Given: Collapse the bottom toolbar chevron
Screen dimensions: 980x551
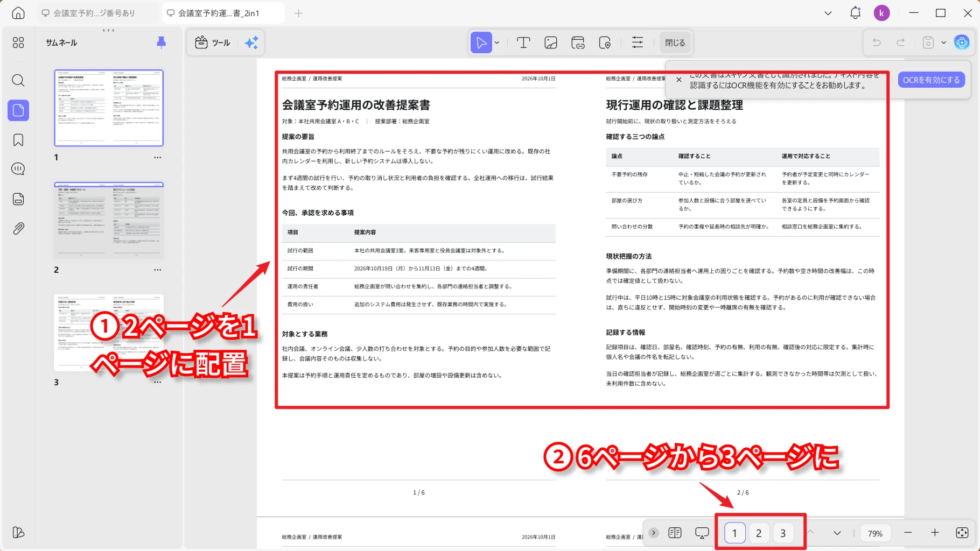Looking at the screenshot, I should tap(654, 533).
